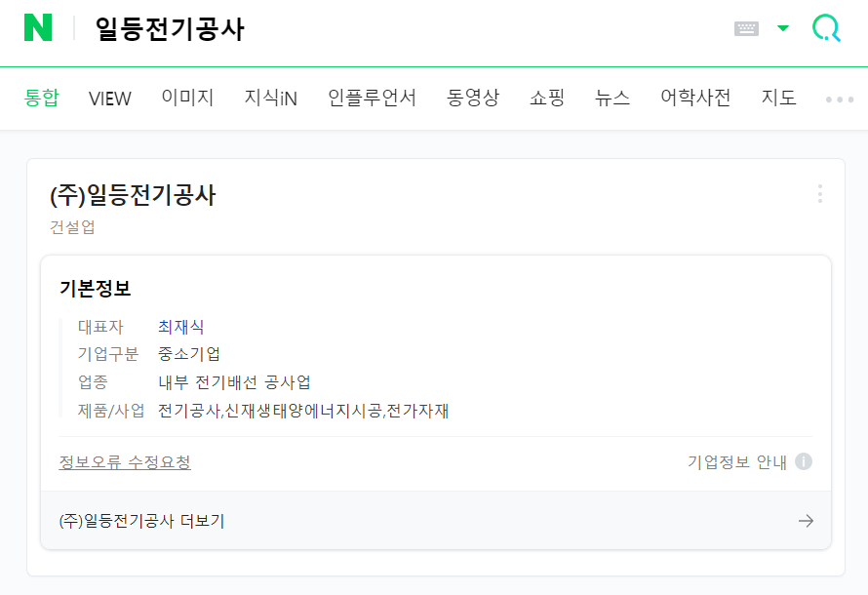The height and width of the screenshot is (595, 868).
Task: Click the 제품/사업 label
Action: [x=111, y=411]
